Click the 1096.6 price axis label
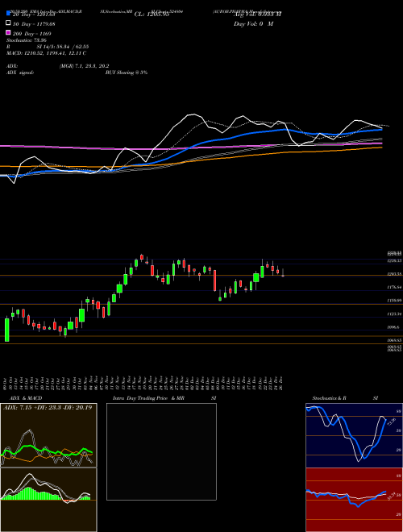 point(395,327)
